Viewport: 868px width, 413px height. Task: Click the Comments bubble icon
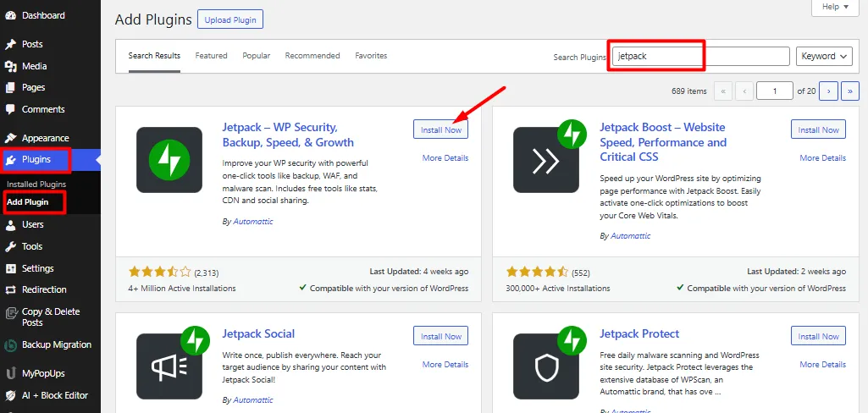click(x=10, y=109)
